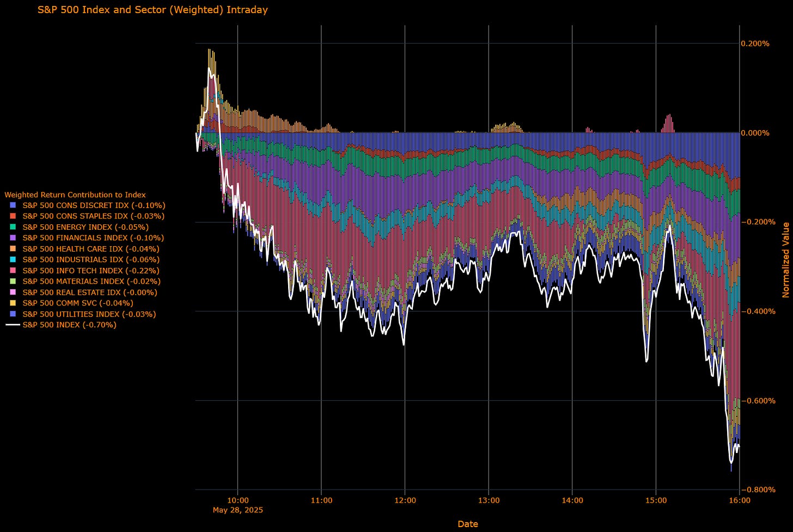This screenshot has width=793, height=532.
Task: Click the chart title S&P 500 Index and Sector
Action: 152,10
